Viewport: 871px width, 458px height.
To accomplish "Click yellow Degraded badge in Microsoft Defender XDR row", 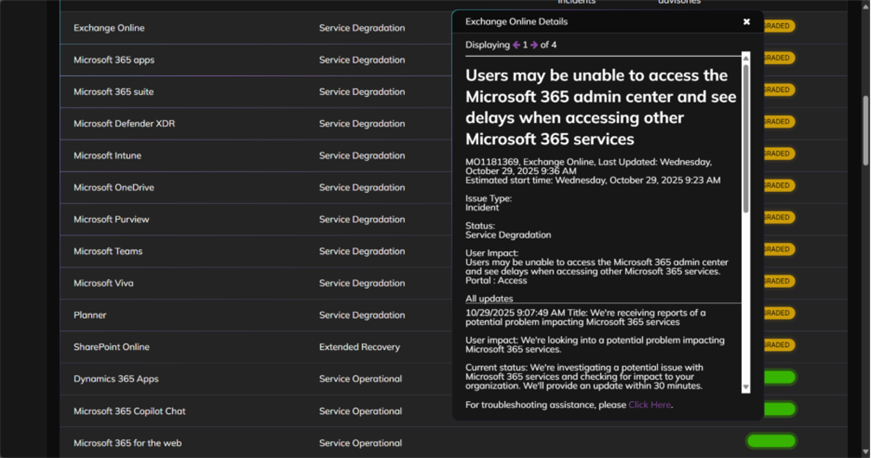I will coord(779,122).
